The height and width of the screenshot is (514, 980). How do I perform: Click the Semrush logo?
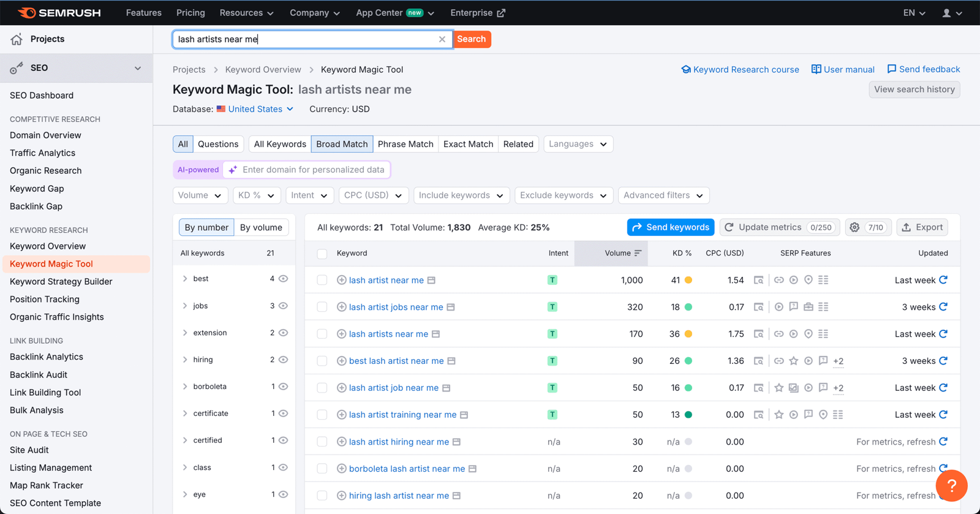point(59,12)
